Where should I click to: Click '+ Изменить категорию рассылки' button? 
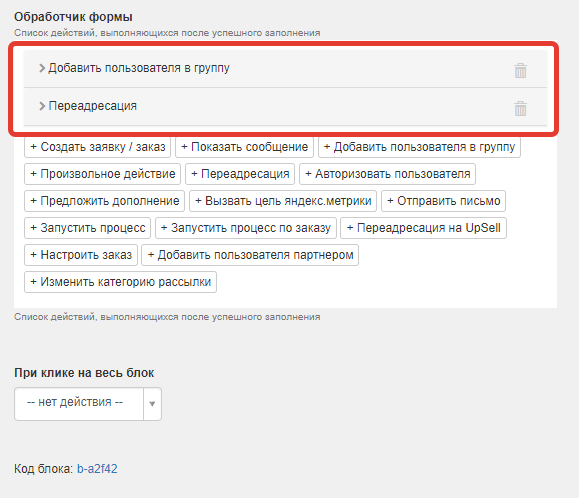pos(120,282)
